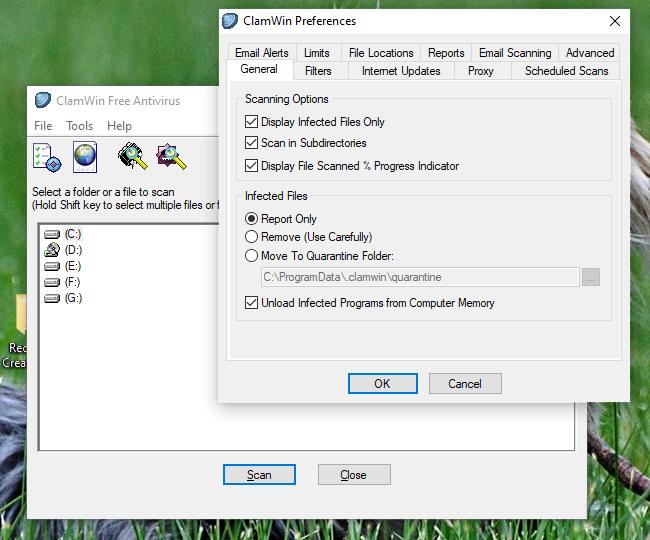This screenshot has height=540, width=650.
Task: Click the ClamWin Preferences title bar logo
Action: 230,21
